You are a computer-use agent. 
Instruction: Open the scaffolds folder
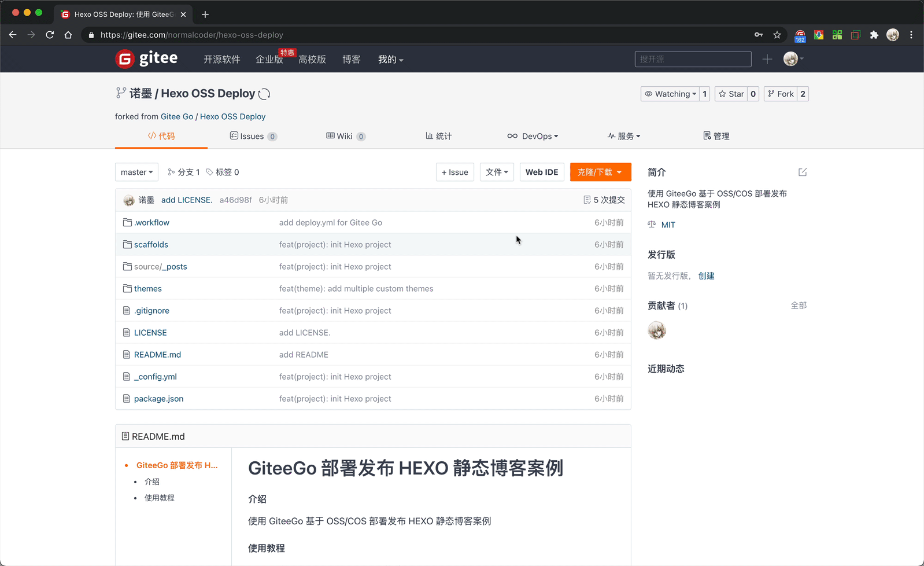coord(151,244)
